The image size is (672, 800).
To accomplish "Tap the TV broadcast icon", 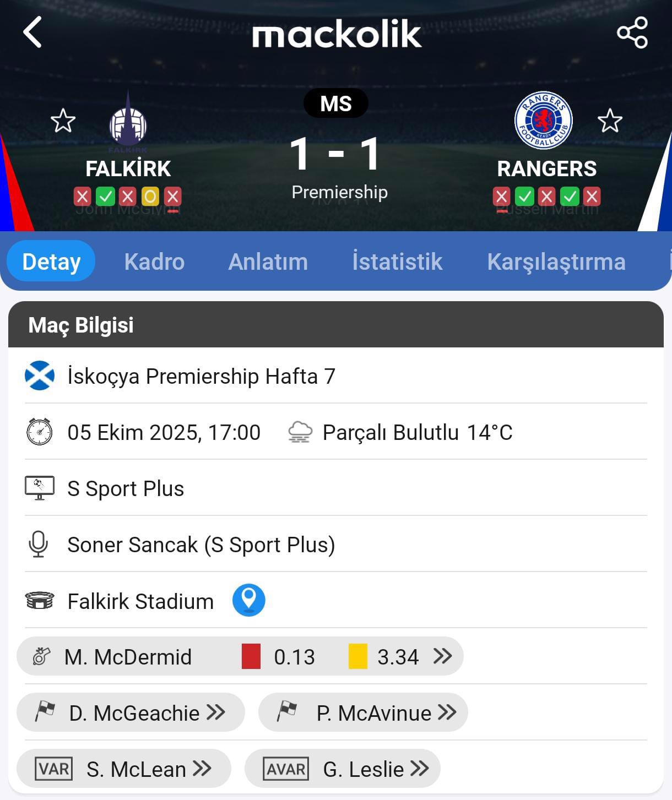I will (40, 488).
